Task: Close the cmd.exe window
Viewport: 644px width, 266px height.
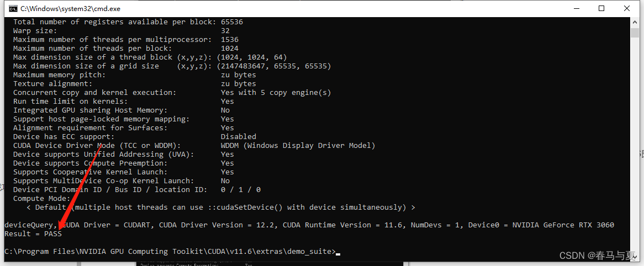Action: [627, 8]
